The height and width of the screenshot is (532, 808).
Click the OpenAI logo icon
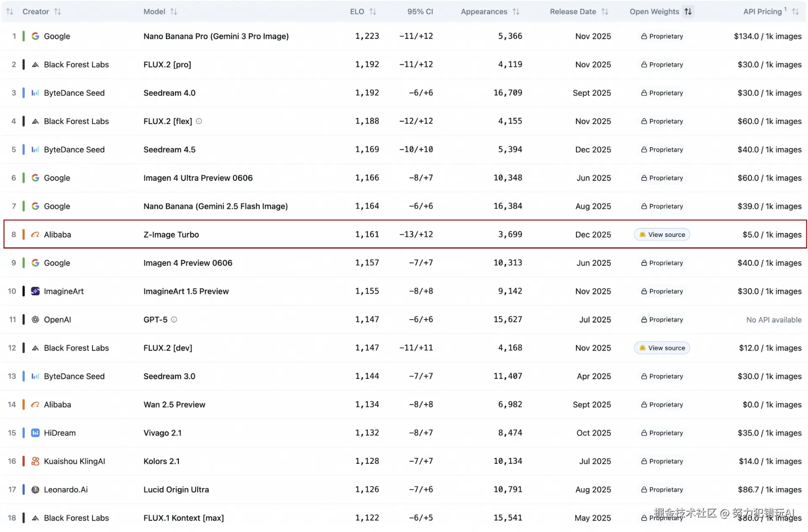click(x=35, y=320)
